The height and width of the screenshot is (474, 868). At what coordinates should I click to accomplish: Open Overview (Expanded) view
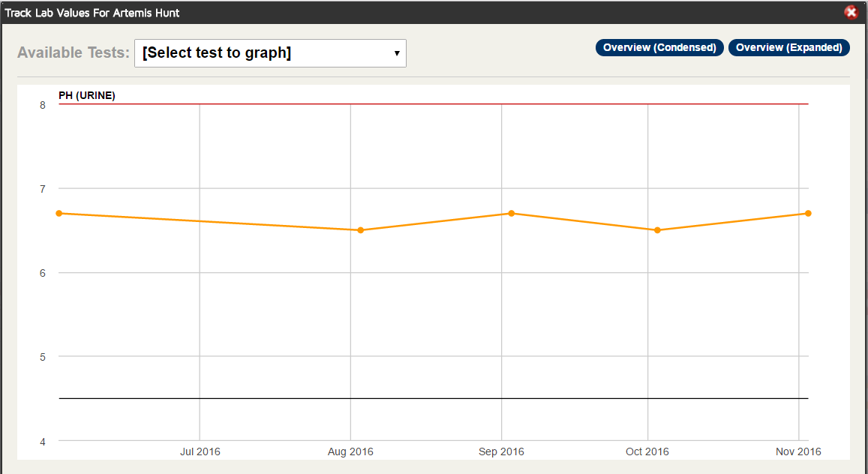788,47
